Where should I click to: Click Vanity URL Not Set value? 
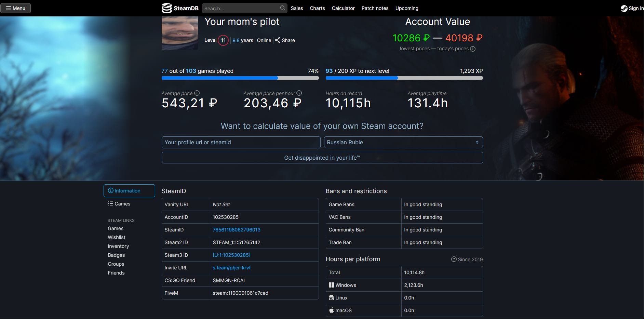point(221,204)
